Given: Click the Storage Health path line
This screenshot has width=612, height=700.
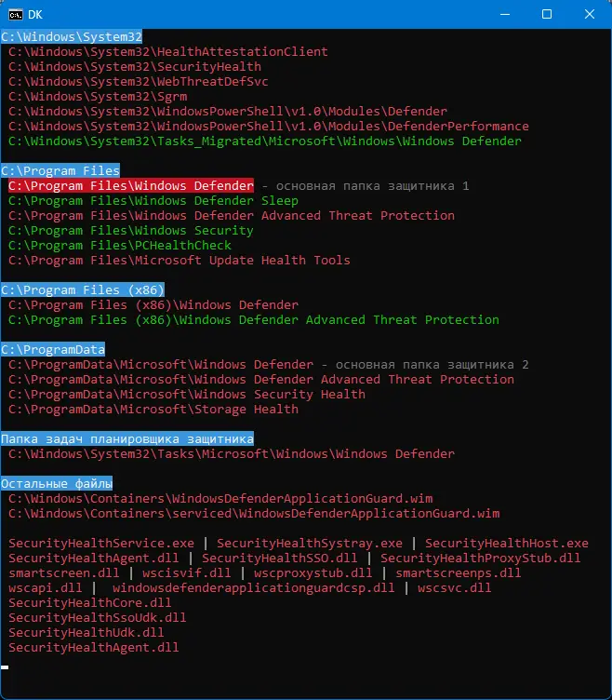Looking at the screenshot, I should [x=153, y=409].
